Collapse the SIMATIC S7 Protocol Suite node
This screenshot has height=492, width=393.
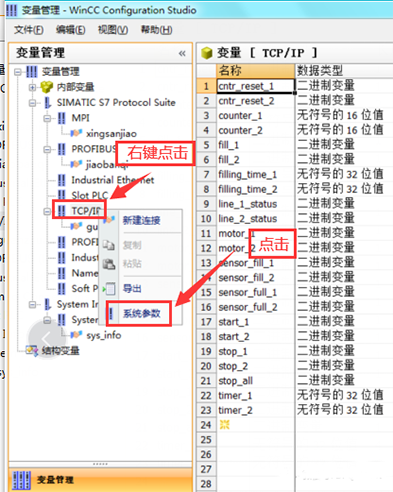(32, 103)
